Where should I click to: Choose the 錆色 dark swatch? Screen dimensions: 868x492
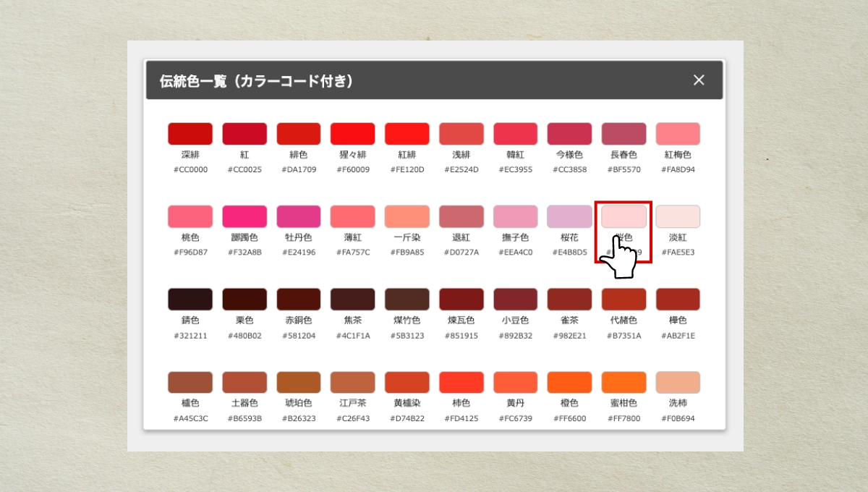(190, 300)
